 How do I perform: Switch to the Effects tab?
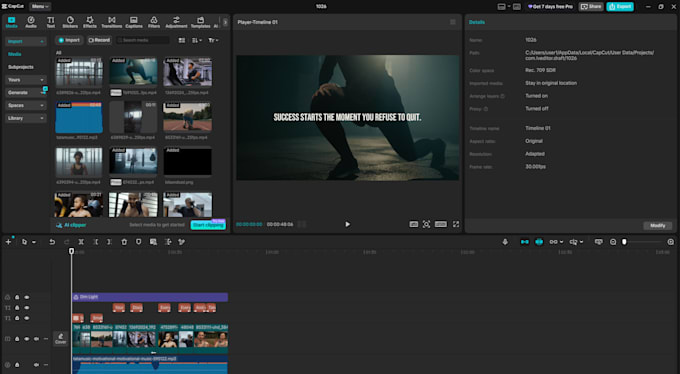pos(90,22)
